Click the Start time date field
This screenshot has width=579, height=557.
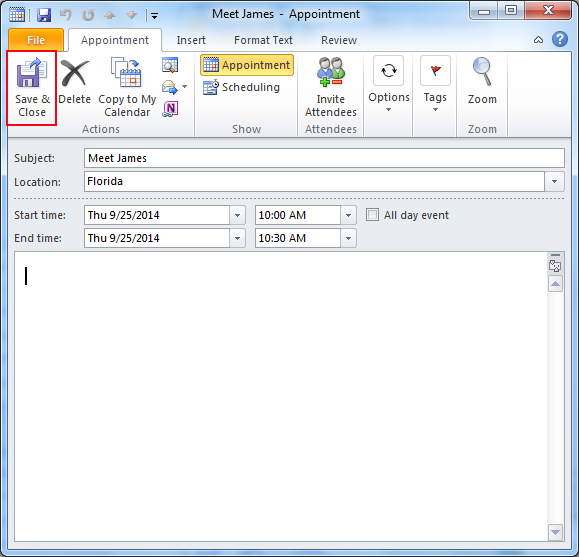click(x=157, y=215)
